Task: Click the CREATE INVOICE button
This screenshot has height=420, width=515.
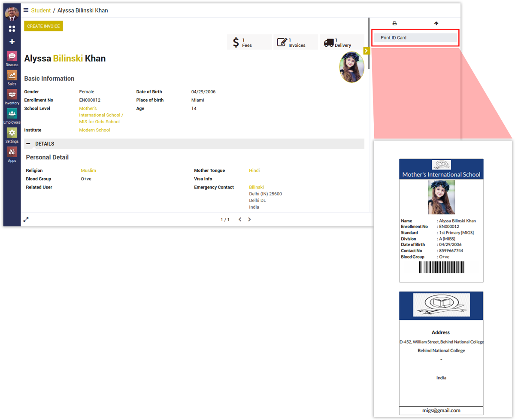Action: (x=43, y=26)
